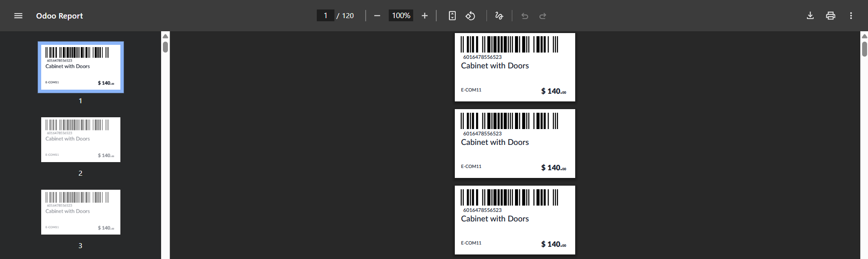Click E-COM11 code on first label

pyautogui.click(x=471, y=90)
